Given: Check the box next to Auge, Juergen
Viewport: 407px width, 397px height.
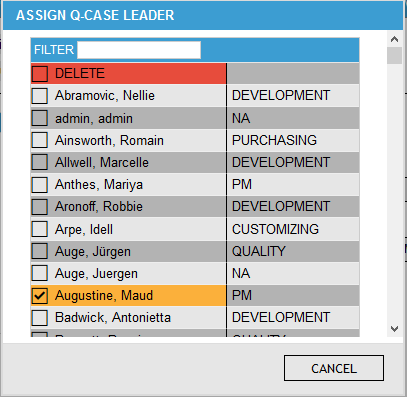Looking at the screenshot, I should [x=40, y=273].
